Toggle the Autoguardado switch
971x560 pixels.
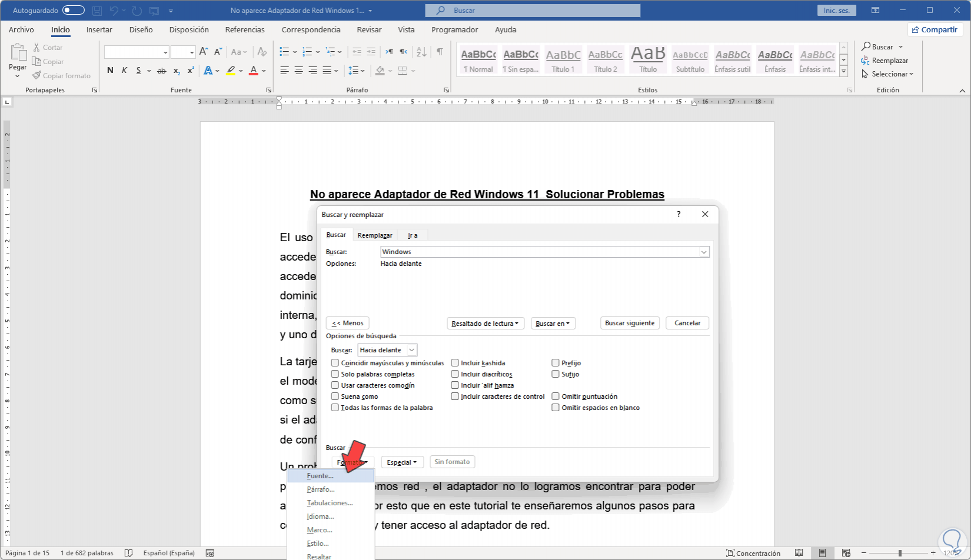pyautogui.click(x=74, y=11)
